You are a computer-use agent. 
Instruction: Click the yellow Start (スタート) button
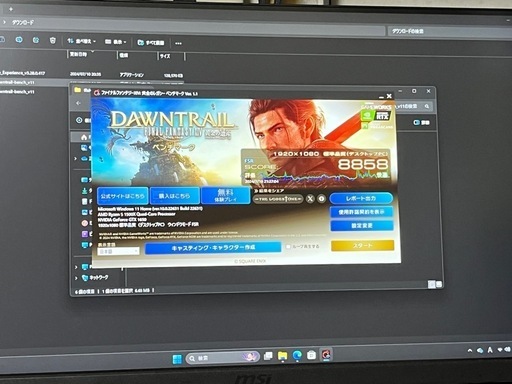tap(362, 246)
